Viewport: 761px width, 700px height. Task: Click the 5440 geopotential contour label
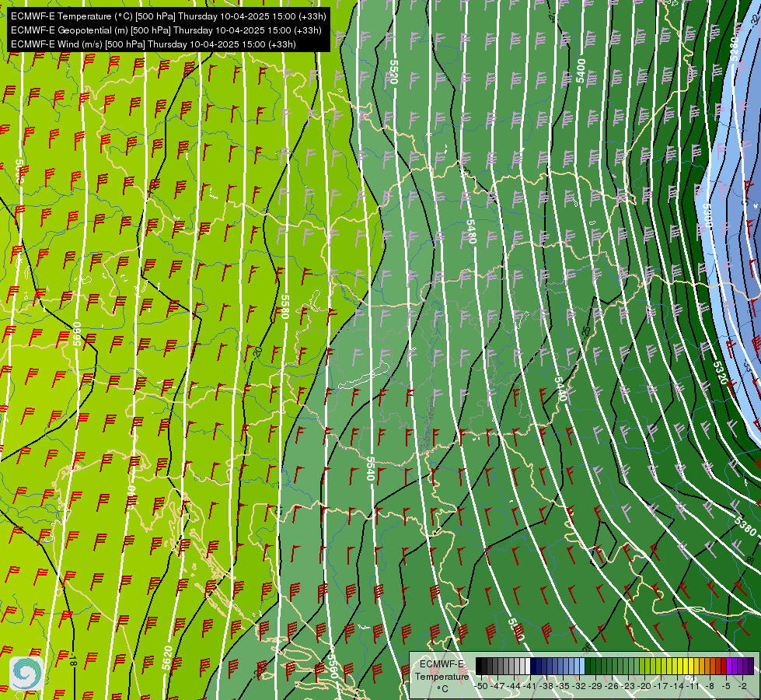(560, 389)
